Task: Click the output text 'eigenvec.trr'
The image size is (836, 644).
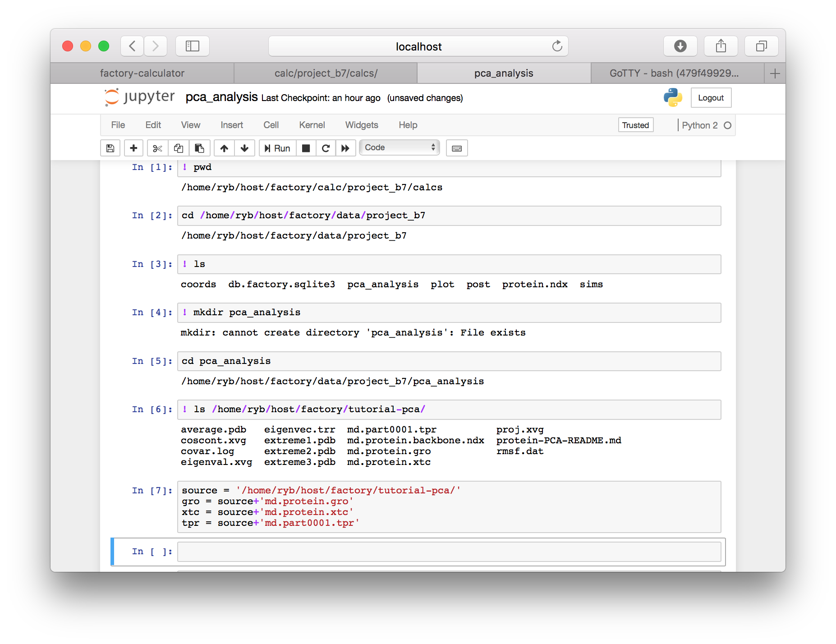Action: (299, 430)
